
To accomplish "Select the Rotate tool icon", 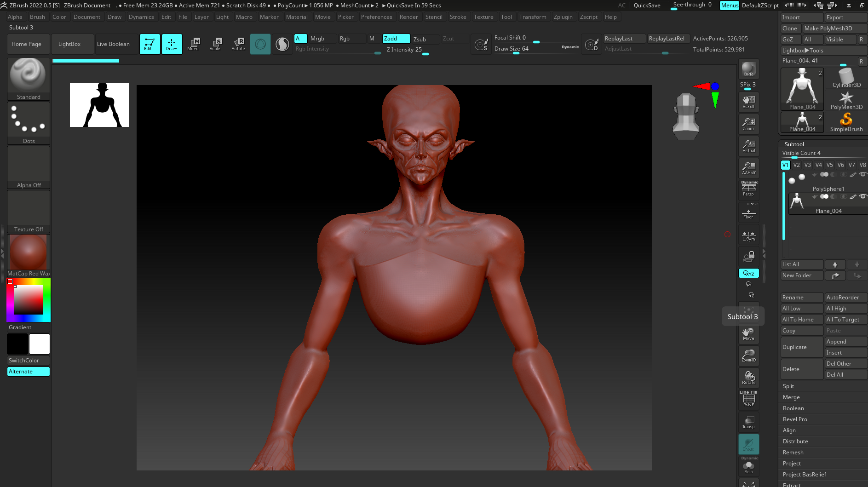I will (238, 44).
